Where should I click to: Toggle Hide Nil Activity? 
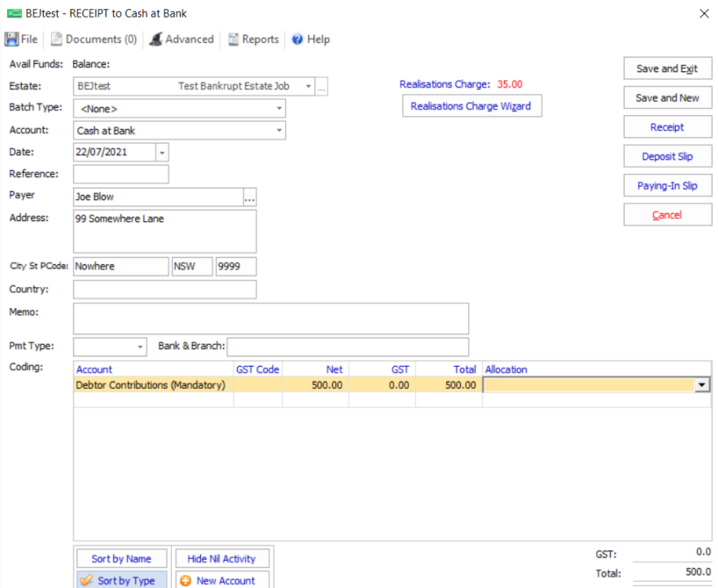point(221,559)
